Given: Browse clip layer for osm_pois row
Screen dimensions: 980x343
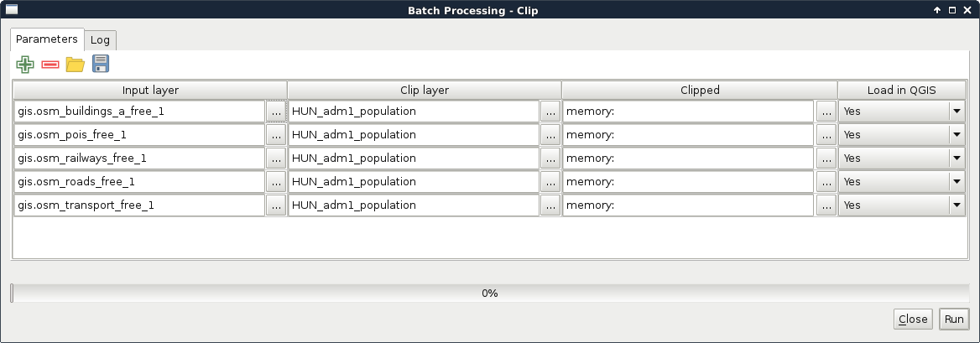Looking at the screenshot, I should pyautogui.click(x=550, y=135).
